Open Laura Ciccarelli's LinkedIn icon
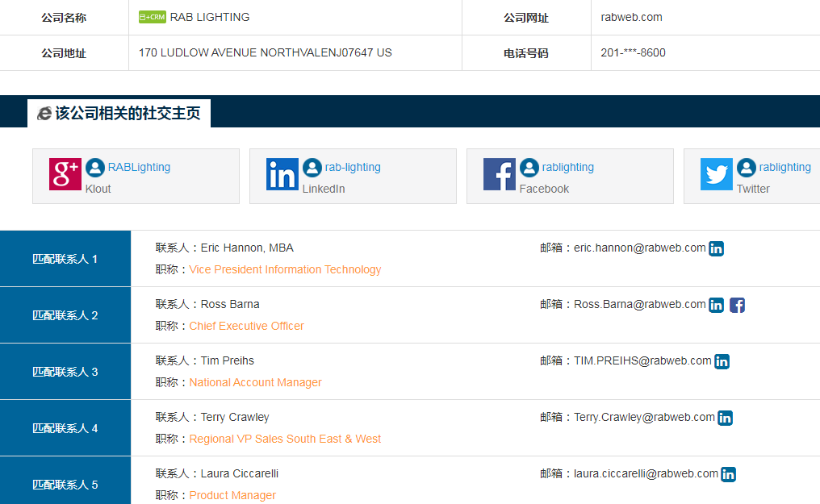Image resolution: width=820 pixels, height=504 pixels. 728,474
